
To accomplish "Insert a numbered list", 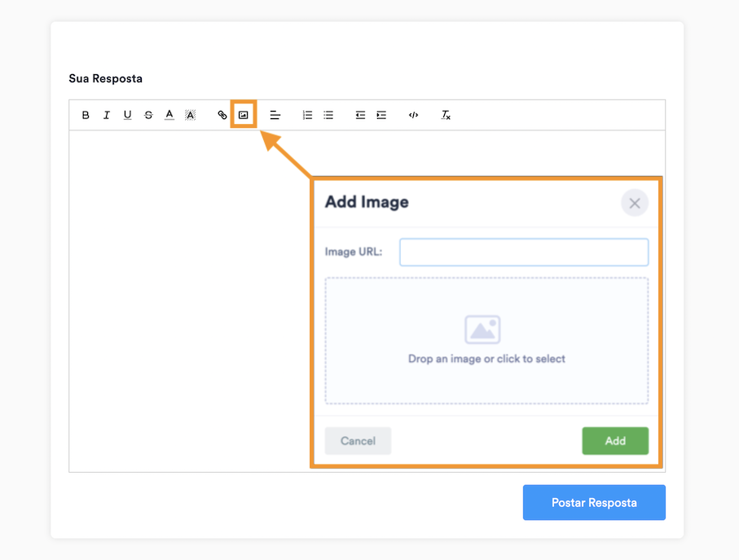I will pos(307,115).
